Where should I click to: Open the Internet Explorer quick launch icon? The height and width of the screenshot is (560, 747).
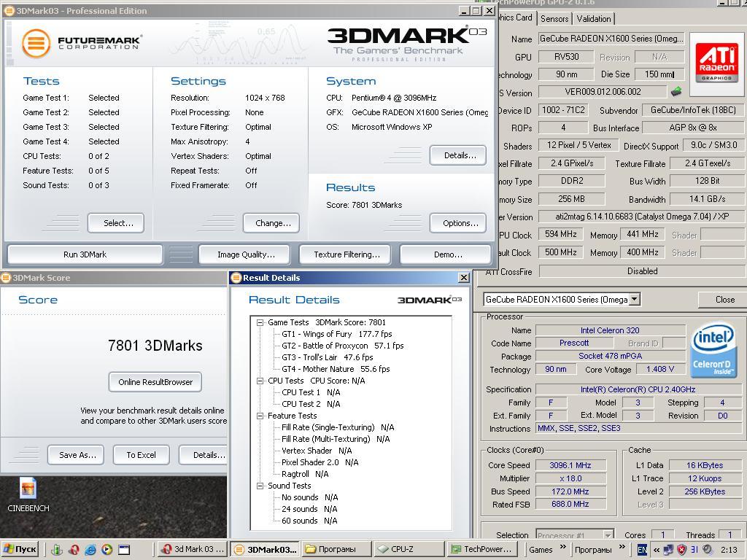pos(90,550)
